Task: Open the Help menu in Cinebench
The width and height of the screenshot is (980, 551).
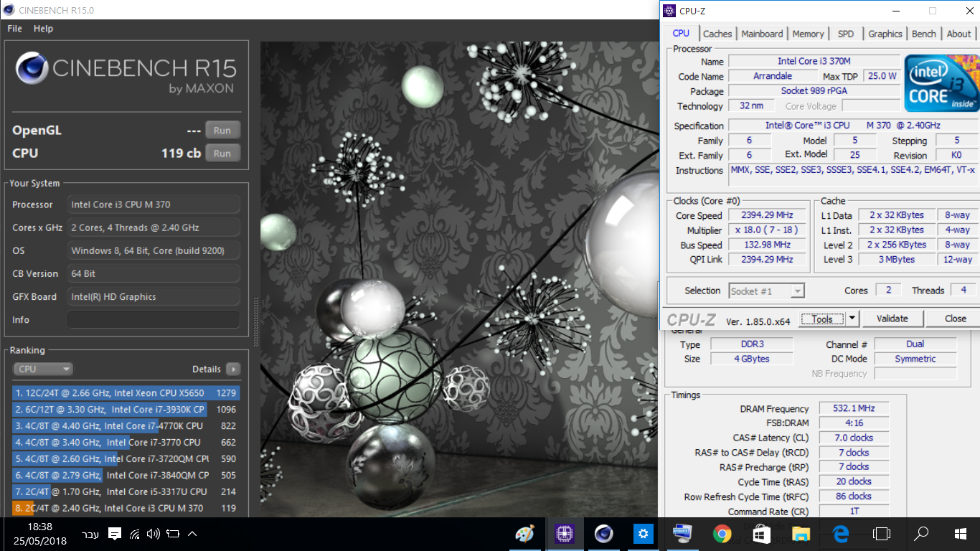Action: tap(43, 29)
